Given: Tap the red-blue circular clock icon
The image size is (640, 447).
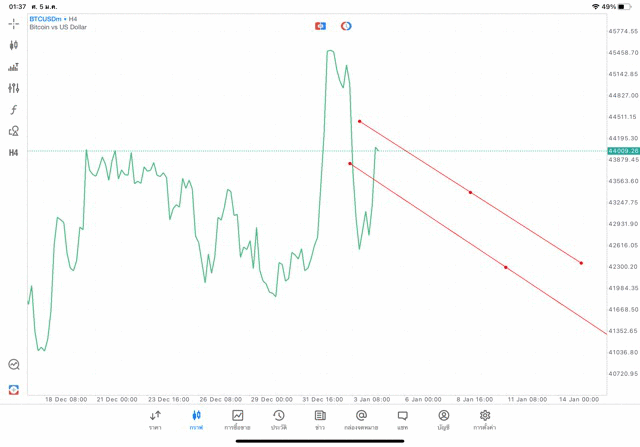Looking at the screenshot, I should [346, 26].
